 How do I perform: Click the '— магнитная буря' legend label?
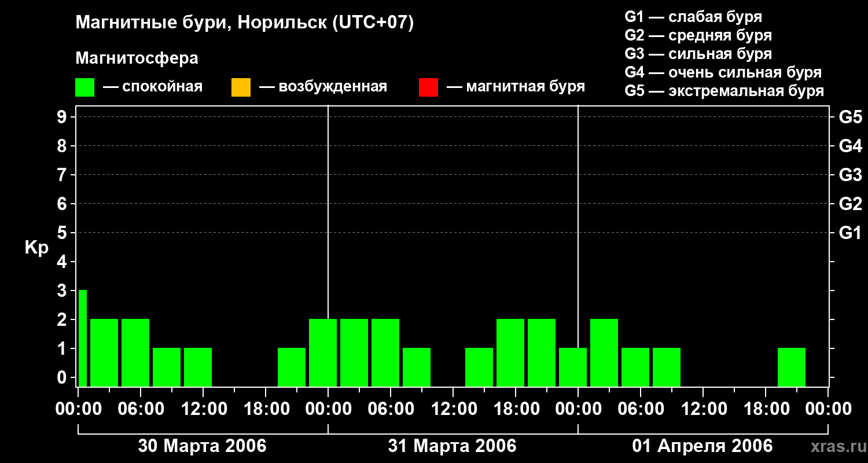(516, 87)
